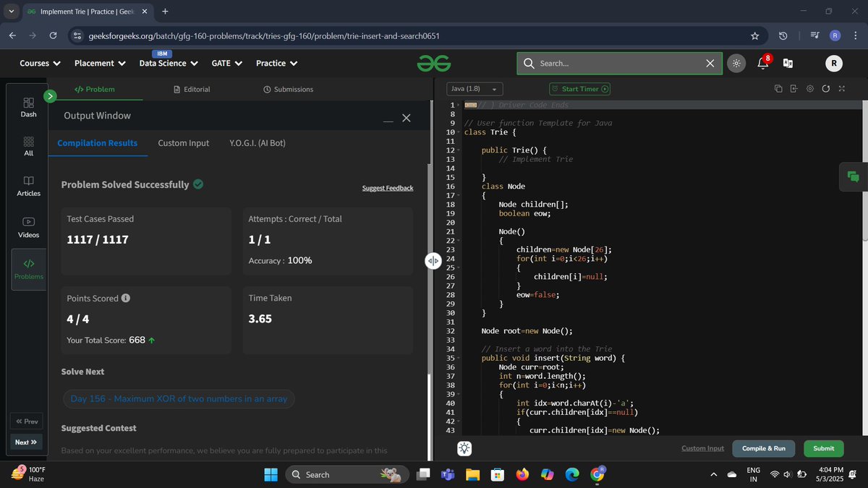Open the Y.O.G.I. (AI Bot) tab

258,143
